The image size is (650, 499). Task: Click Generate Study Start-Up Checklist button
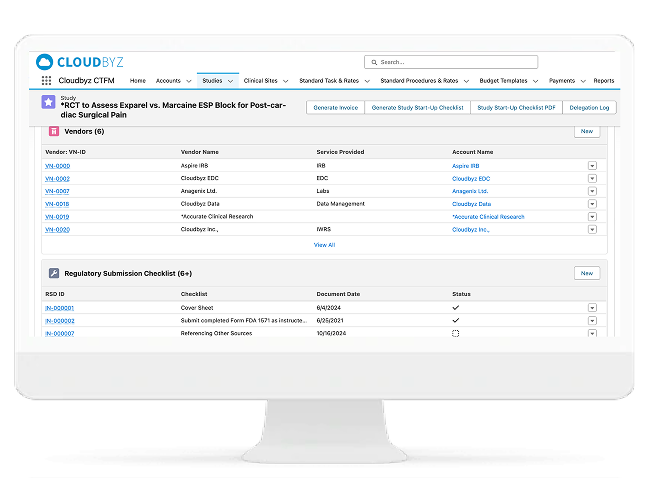[417, 108]
